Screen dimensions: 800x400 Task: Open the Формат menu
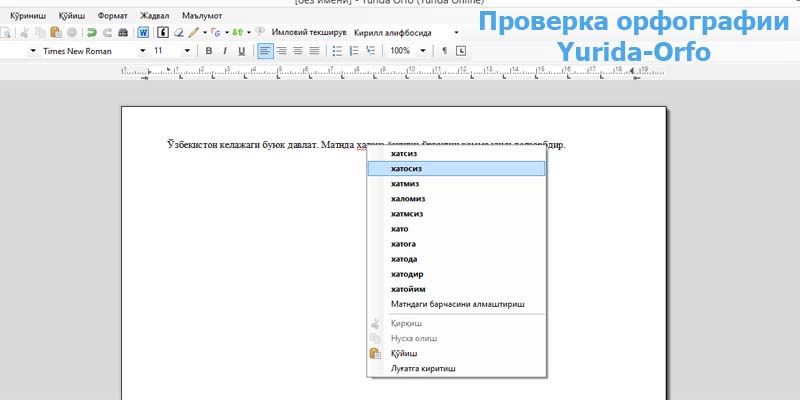[x=113, y=16]
